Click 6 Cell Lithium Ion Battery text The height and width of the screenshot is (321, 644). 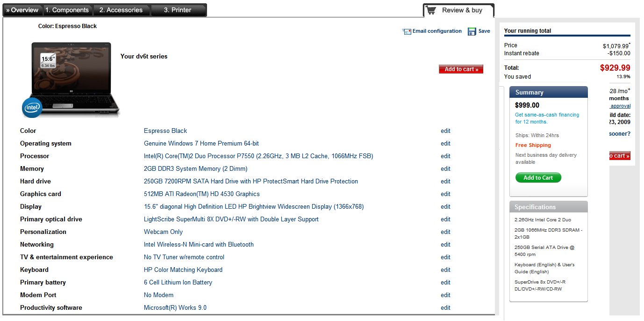pyautogui.click(x=178, y=283)
